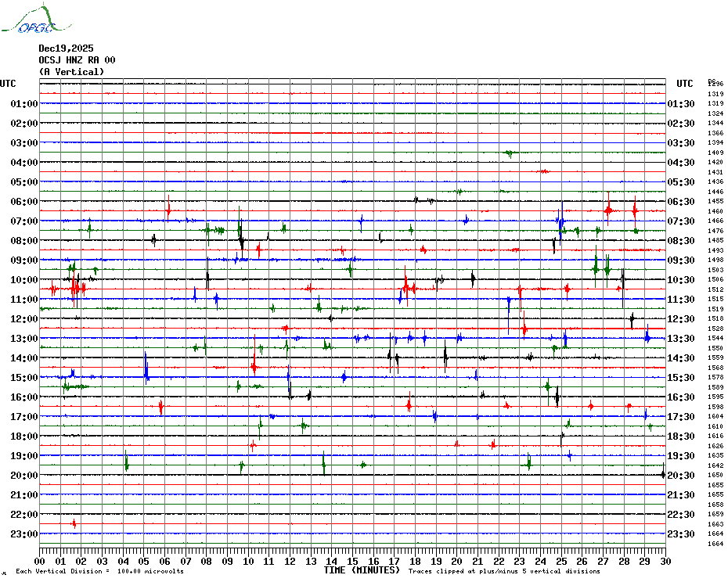The image size is (728, 582).
Task: Click minute tick 15 on the bottom axis
Action: [x=353, y=561]
